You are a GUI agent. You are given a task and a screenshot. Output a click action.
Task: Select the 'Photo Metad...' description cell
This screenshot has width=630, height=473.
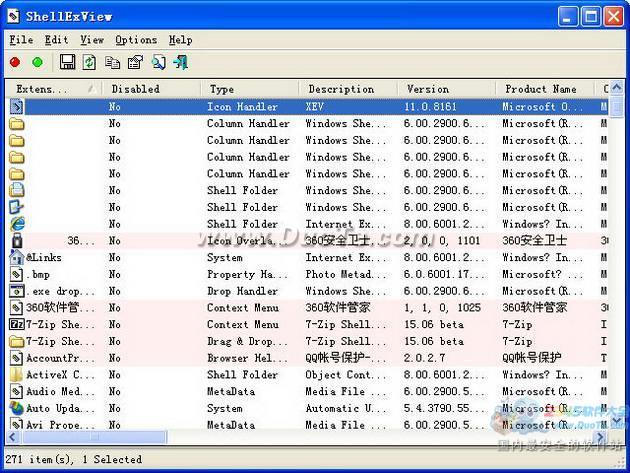[x=346, y=274]
